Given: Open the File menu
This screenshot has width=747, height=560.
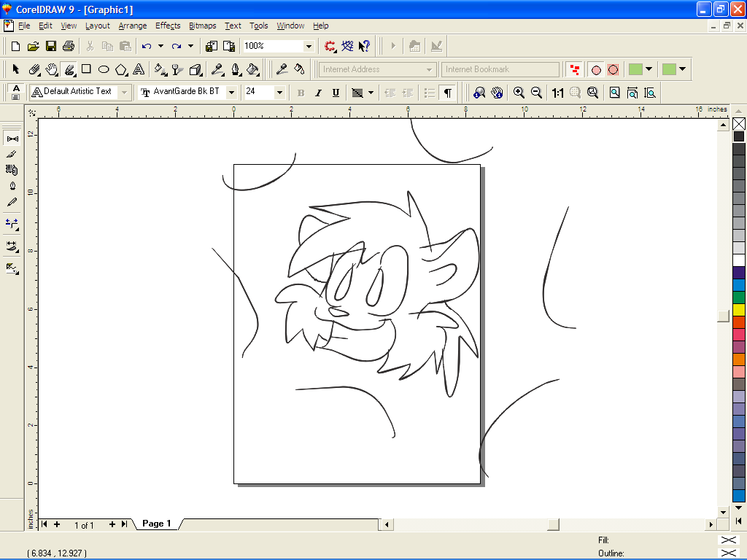Looking at the screenshot, I should tap(24, 26).
